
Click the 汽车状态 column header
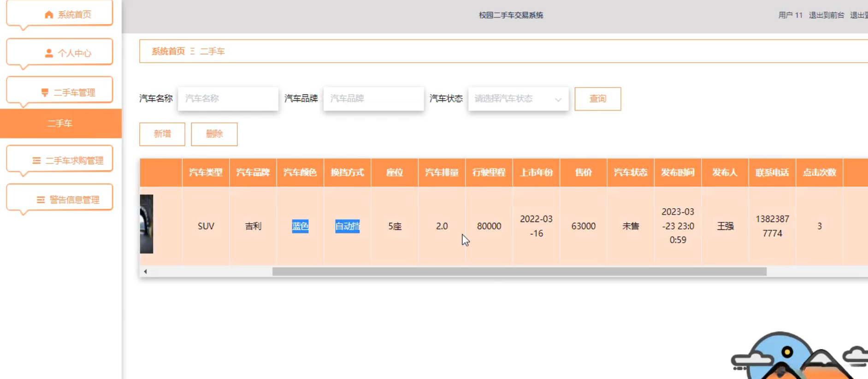[631, 173]
